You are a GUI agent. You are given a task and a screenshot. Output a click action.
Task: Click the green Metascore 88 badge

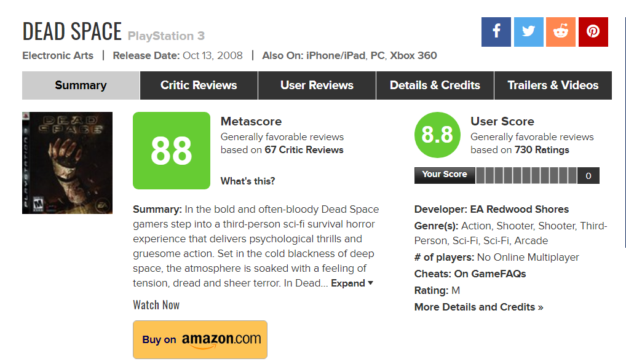(171, 151)
